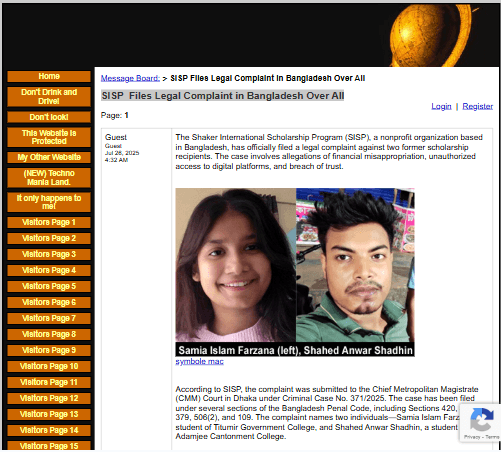Click the Message Board breadcrumb link
Image resolution: width=501 pixels, height=452 pixels.
tap(130, 78)
